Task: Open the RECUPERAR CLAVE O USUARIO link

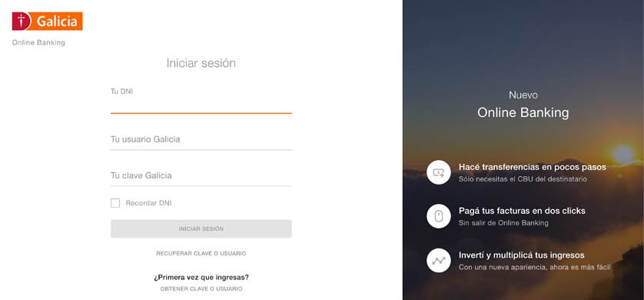Action: (201, 254)
